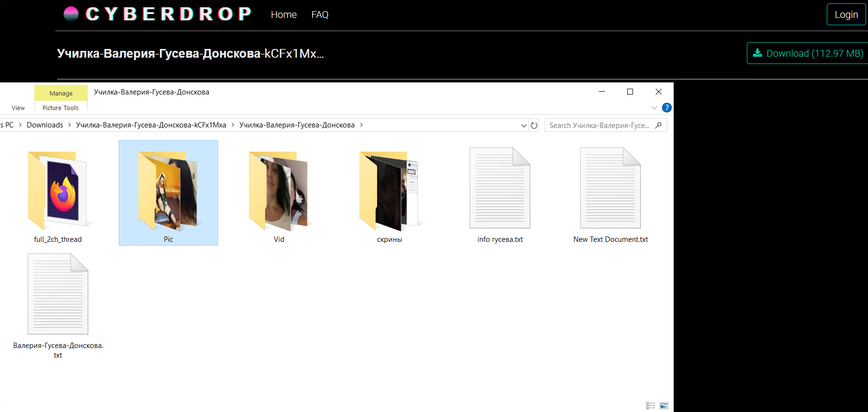
Task: Open Explorer help with the question mark icon
Action: (x=667, y=108)
